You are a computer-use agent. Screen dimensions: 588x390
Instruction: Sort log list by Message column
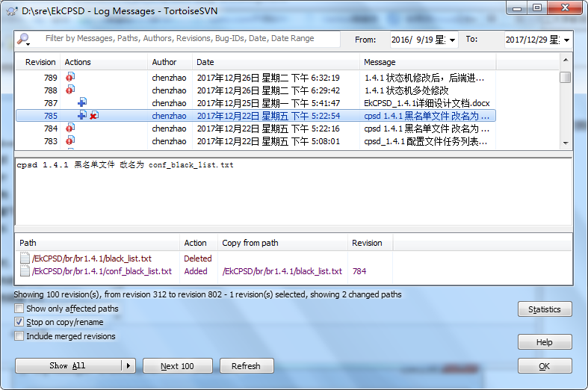428,62
